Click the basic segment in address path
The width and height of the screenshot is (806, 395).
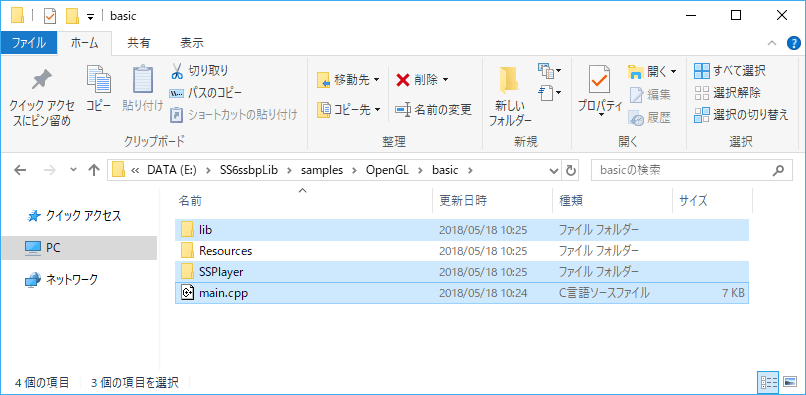click(x=446, y=170)
